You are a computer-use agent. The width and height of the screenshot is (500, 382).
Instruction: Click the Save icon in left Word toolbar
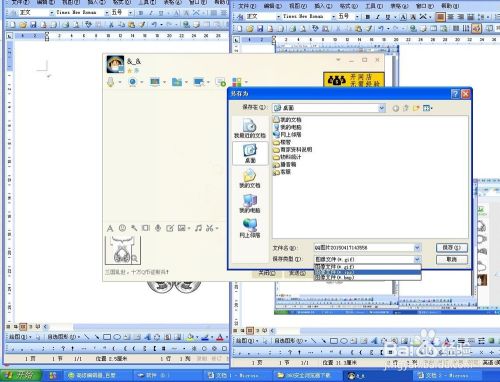33,24
